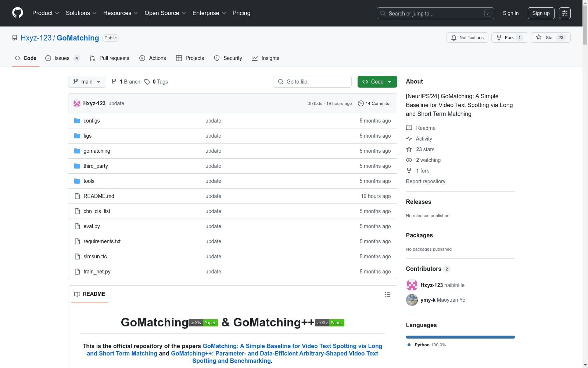Image resolution: width=588 pixels, height=368 pixels.
Task: Click the configs folder icon
Action: pyautogui.click(x=77, y=121)
